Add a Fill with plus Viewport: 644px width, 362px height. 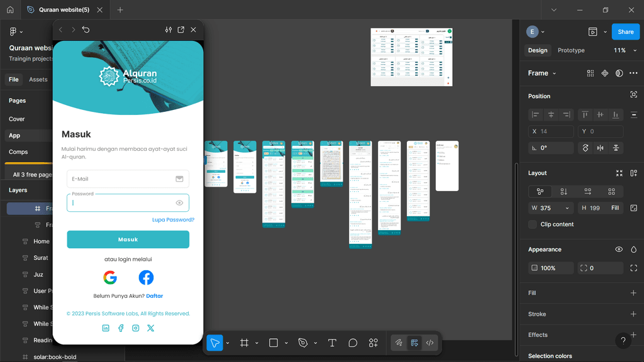pyautogui.click(x=633, y=293)
